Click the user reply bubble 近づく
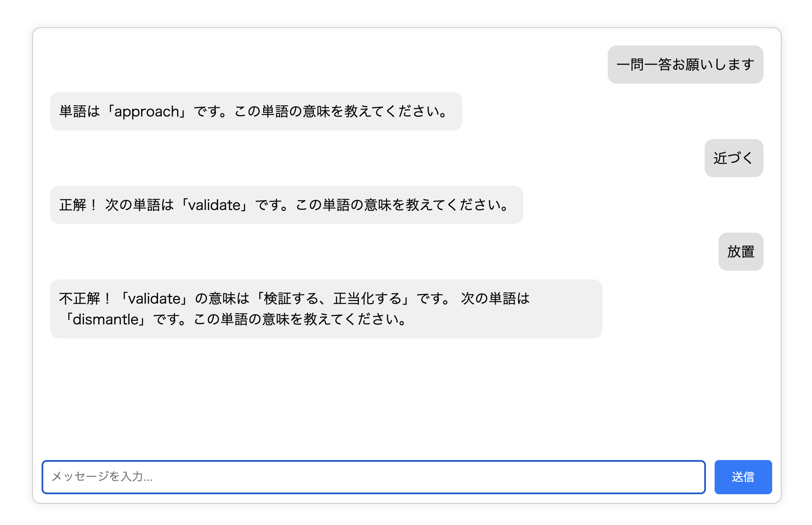Image resolution: width=812 pixels, height=525 pixels. [x=733, y=158]
